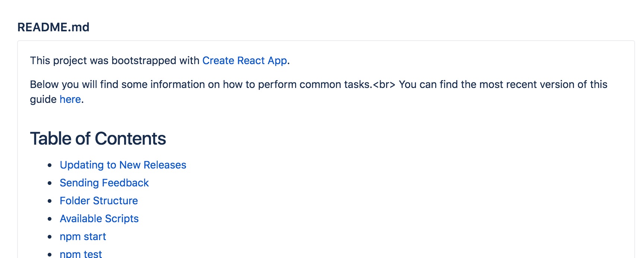Click the 'Below you will find' paragraph
This screenshot has width=644, height=258.
(319, 92)
